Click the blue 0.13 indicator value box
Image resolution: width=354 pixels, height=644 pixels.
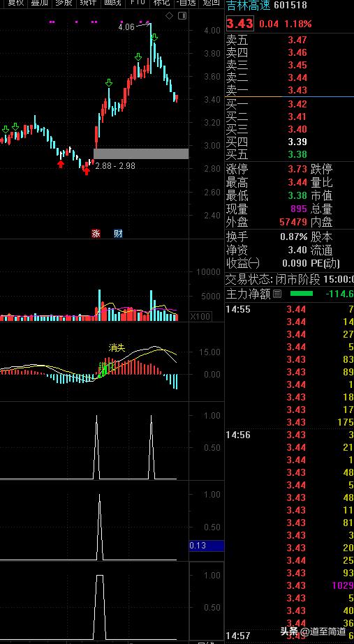207,546
